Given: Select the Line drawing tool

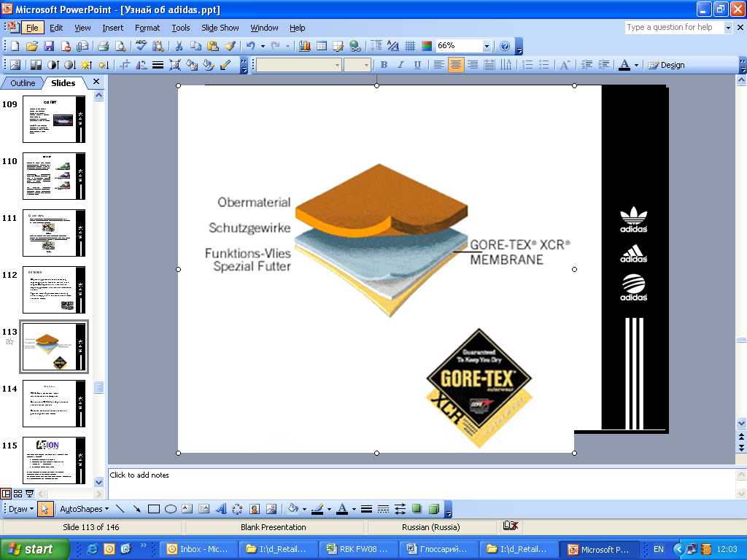Looking at the screenshot, I should (x=120, y=509).
